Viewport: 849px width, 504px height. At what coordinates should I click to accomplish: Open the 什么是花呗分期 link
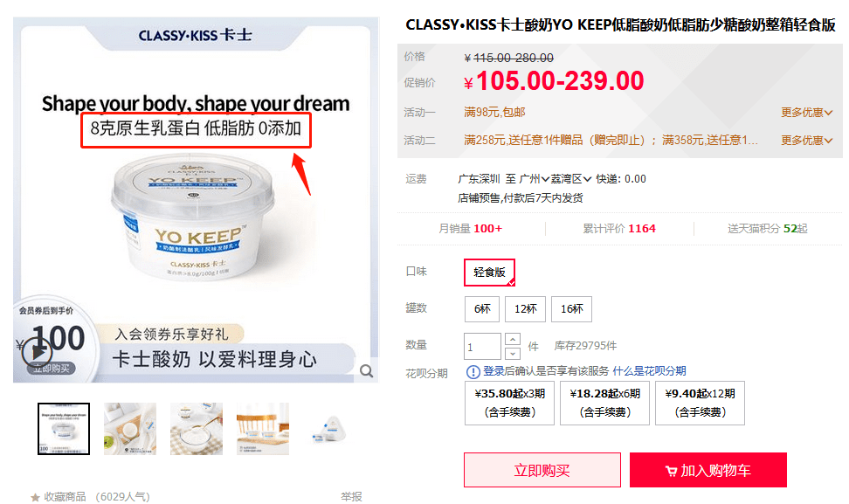pyautogui.click(x=649, y=371)
